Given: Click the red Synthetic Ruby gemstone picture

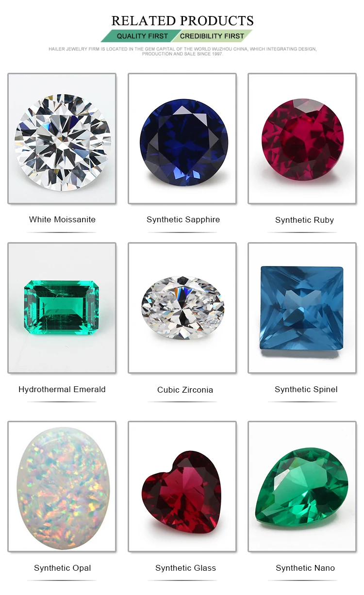Looking at the screenshot, I should point(302,138).
